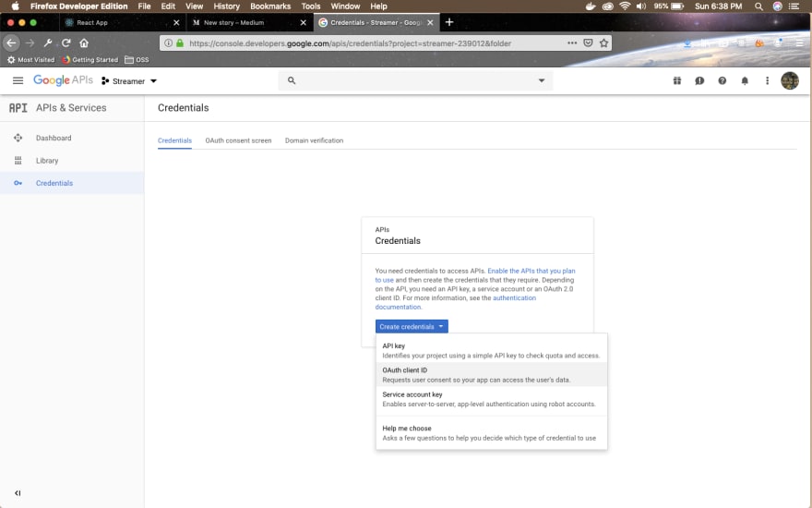This screenshot has height=508, width=812.
Task: Open the History menu
Action: pos(226,6)
